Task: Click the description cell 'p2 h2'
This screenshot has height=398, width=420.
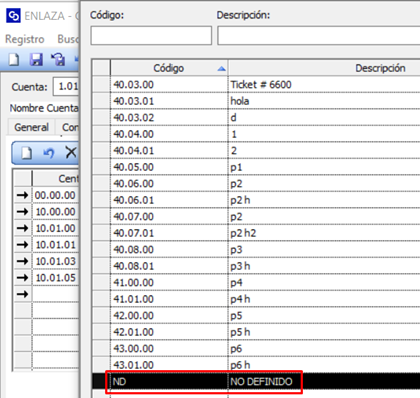Action: point(324,233)
